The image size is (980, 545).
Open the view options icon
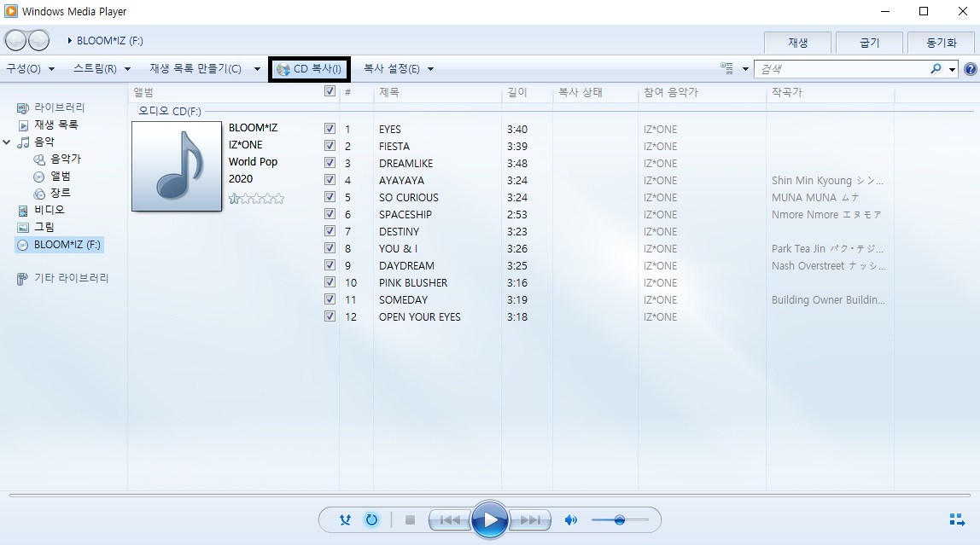[x=726, y=69]
